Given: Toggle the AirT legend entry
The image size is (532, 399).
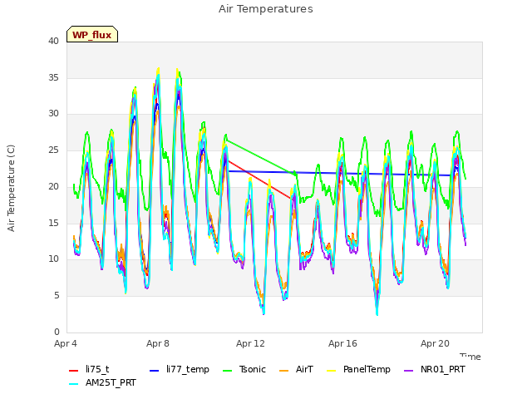Looking at the screenshot, I should (x=296, y=369).
